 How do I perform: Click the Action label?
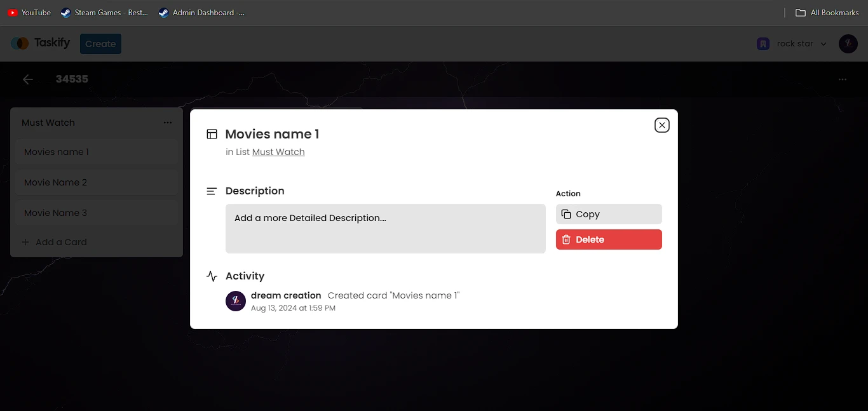click(x=568, y=194)
